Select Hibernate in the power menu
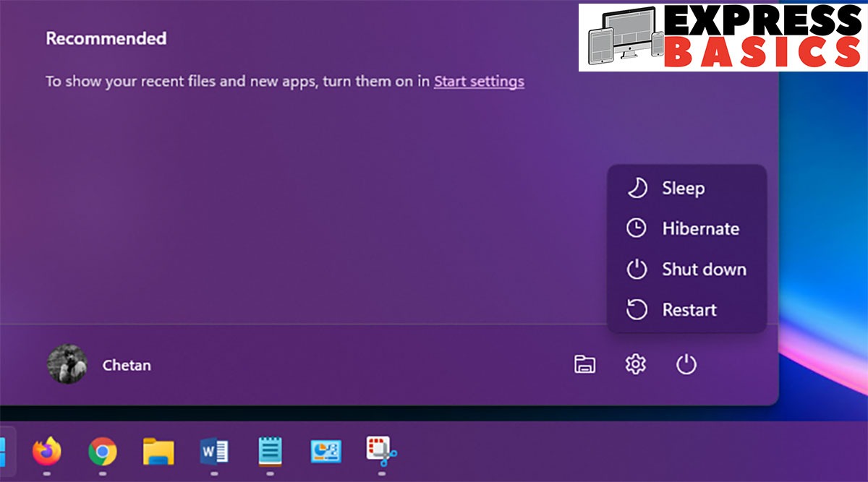This screenshot has height=482, width=868. (700, 229)
